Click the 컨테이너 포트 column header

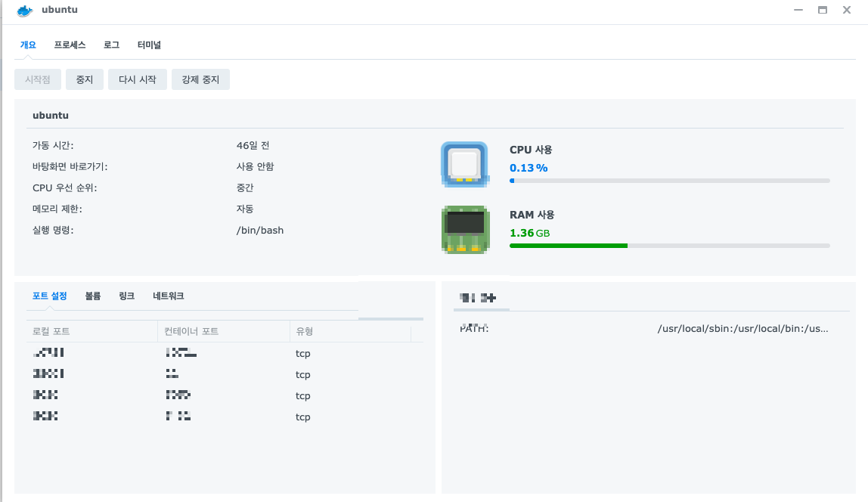(x=224, y=331)
